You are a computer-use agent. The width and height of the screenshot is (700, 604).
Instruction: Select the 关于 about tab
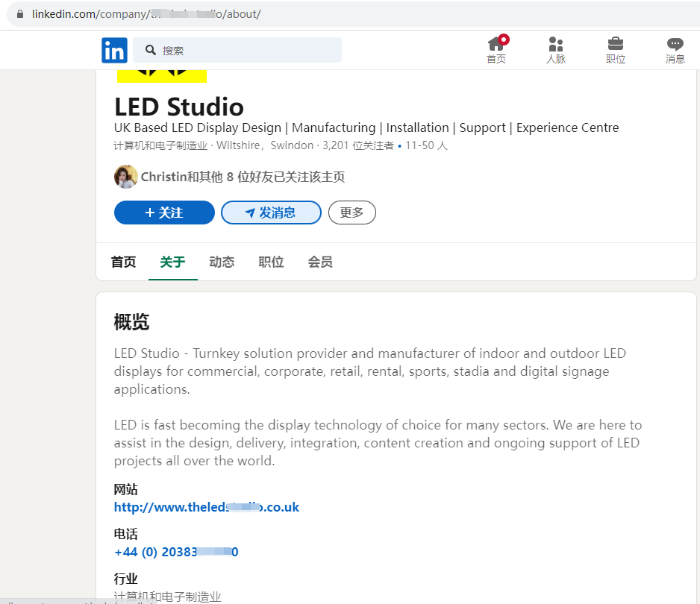click(173, 262)
